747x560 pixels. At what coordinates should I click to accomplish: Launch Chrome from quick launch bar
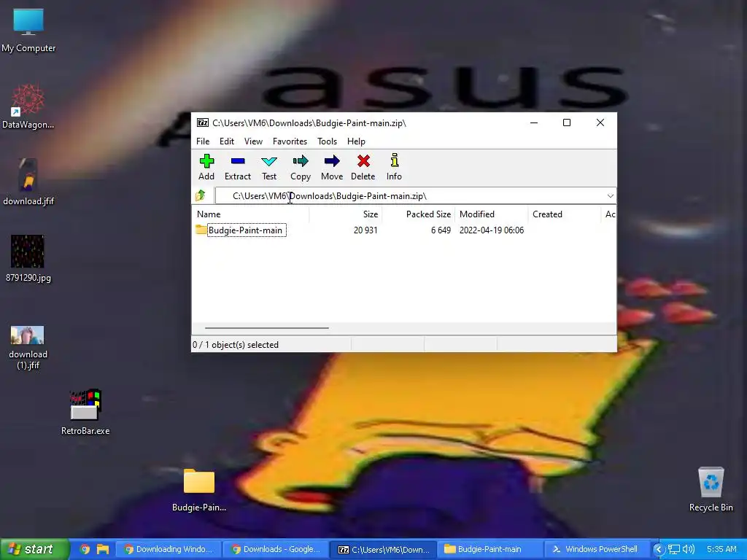pyautogui.click(x=85, y=549)
